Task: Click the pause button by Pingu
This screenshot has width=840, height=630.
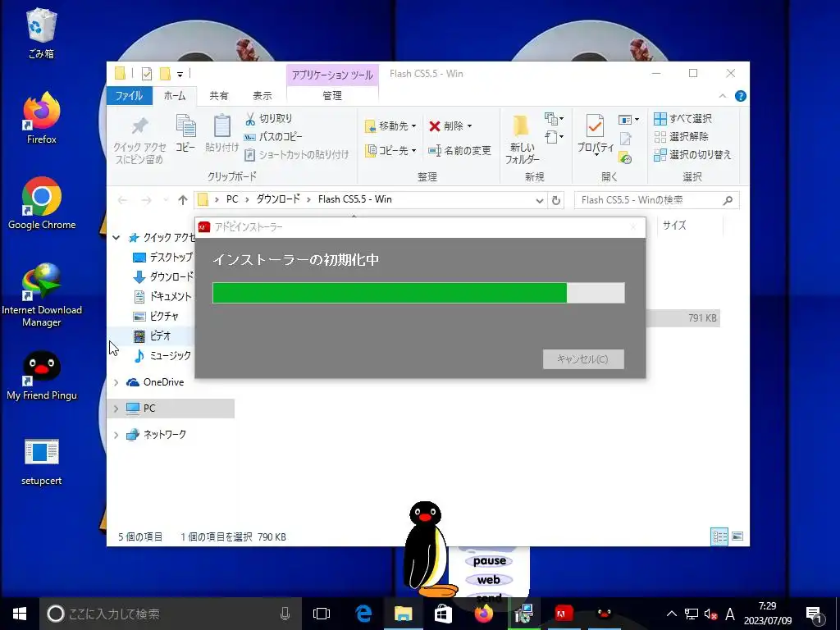Action: tap(490, 561)
